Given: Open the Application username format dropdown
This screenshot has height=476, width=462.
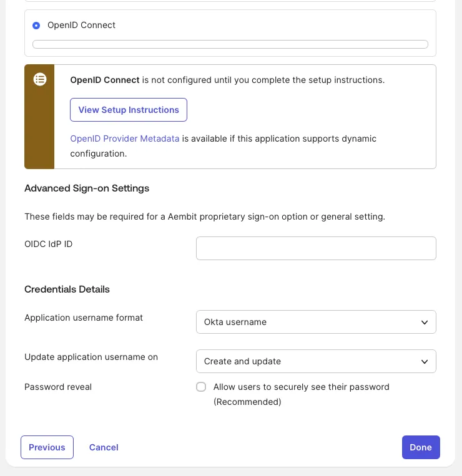Looking at the screenshot, I should tap(316, 322).
